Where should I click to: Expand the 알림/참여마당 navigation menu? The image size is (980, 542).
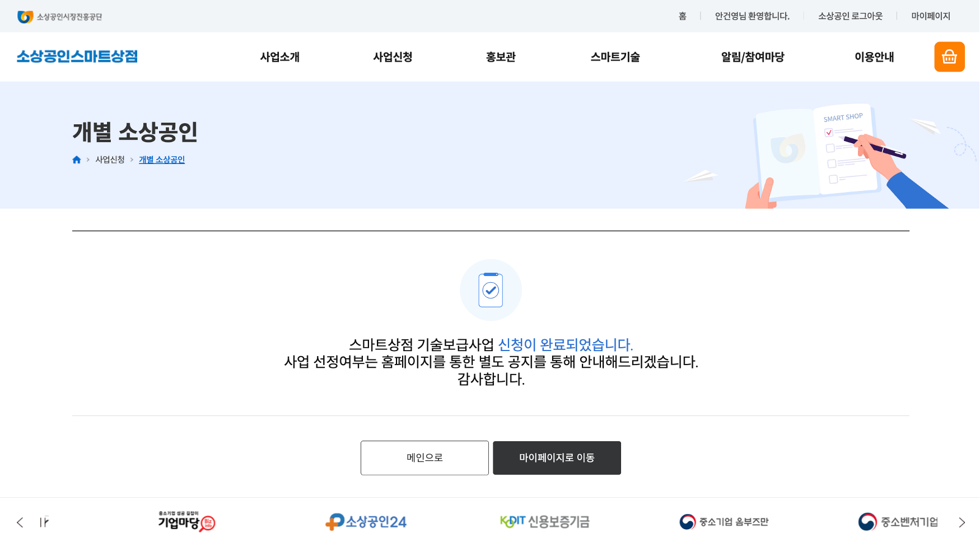(x=752, y=57)
